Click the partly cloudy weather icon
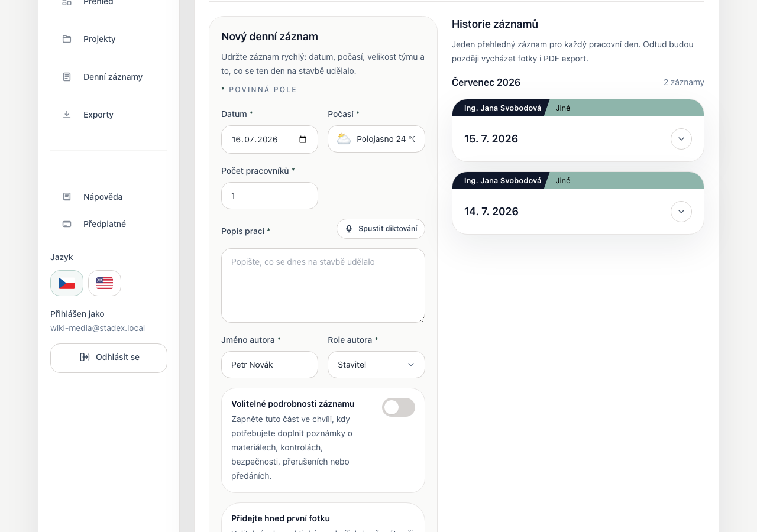 point(344,139)
